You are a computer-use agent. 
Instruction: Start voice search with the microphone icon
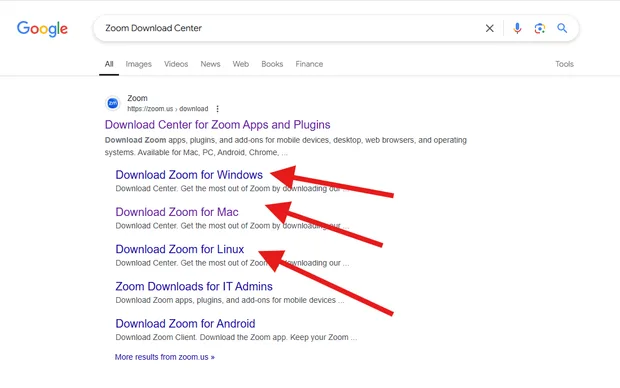point(517,28)
